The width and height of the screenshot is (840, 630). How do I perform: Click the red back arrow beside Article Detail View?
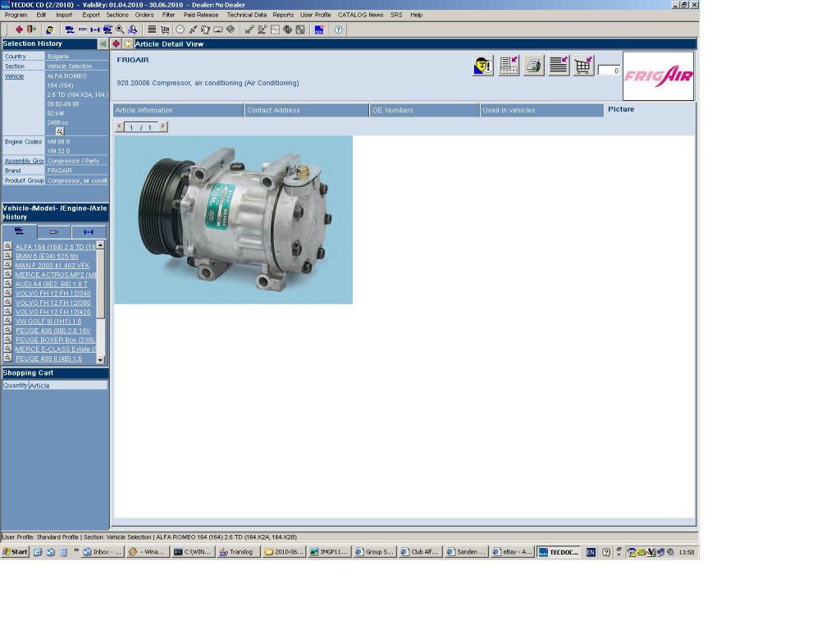pyautogui.click(x=116, y=44)
